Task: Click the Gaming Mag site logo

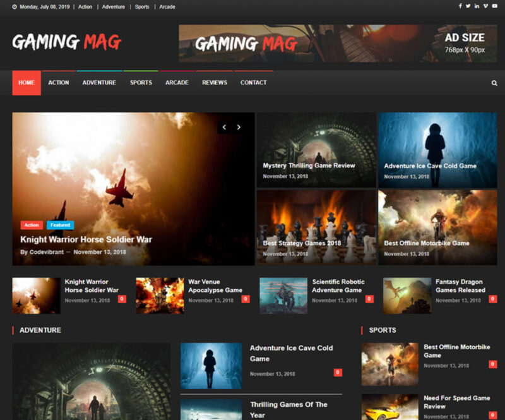Action: pos(66,42)
